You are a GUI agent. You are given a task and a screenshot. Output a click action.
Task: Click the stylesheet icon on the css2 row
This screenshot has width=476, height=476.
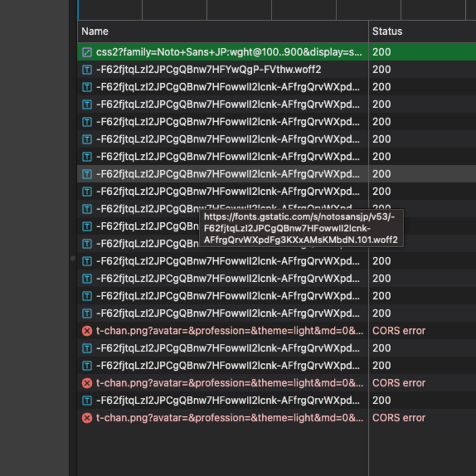click(87, 52)
